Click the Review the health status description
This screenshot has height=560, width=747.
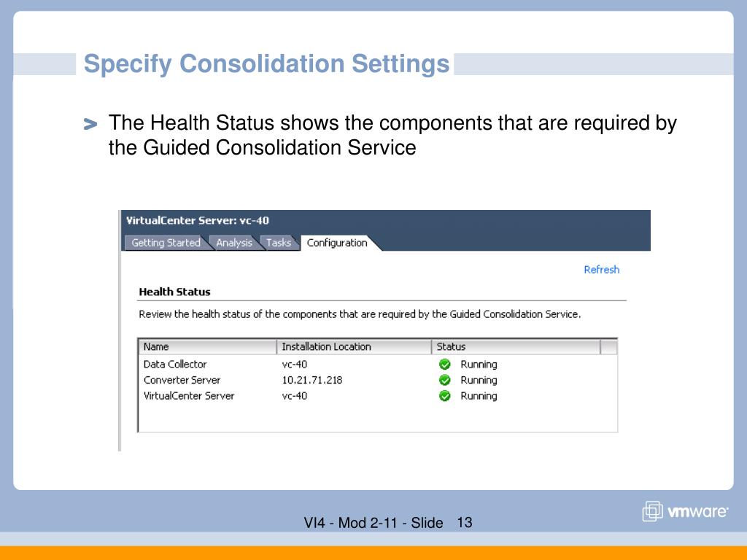coord(360,314)
